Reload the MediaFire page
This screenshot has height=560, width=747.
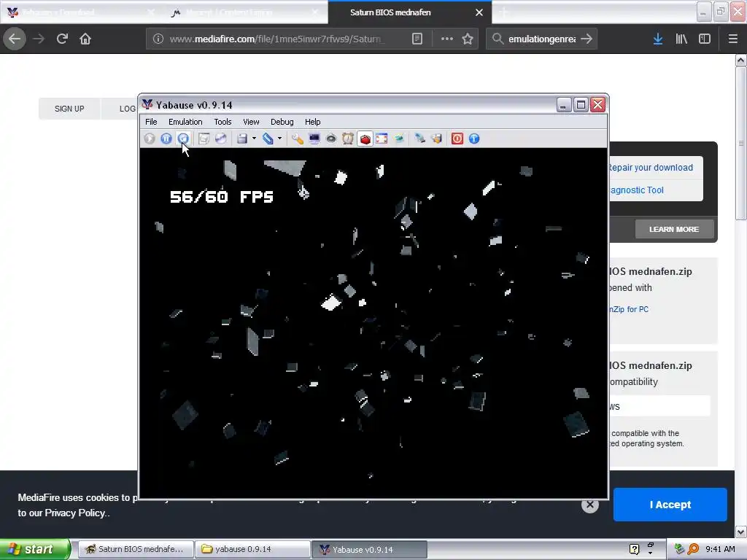pos(62,39)
